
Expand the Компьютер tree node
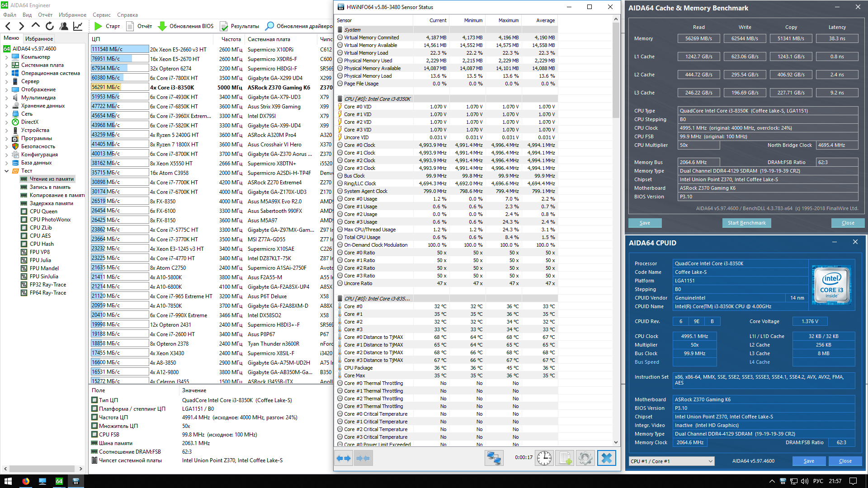point(6,57)
